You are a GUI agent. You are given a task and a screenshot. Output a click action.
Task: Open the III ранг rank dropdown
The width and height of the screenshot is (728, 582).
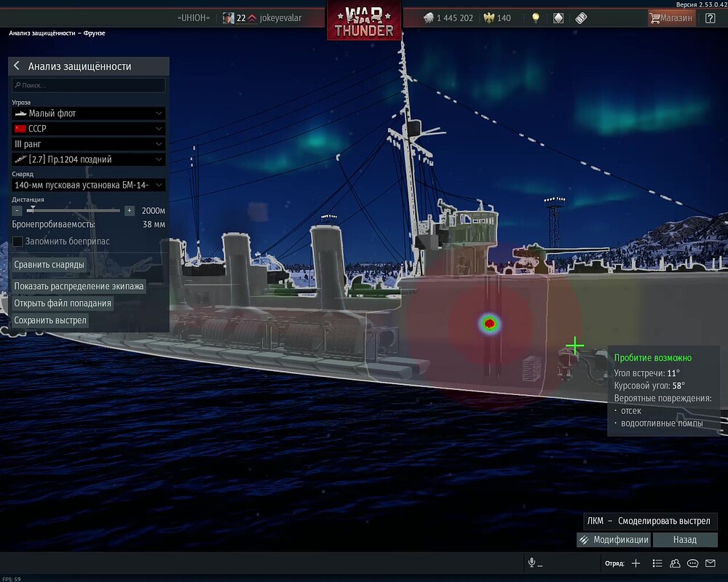(89, 144)
